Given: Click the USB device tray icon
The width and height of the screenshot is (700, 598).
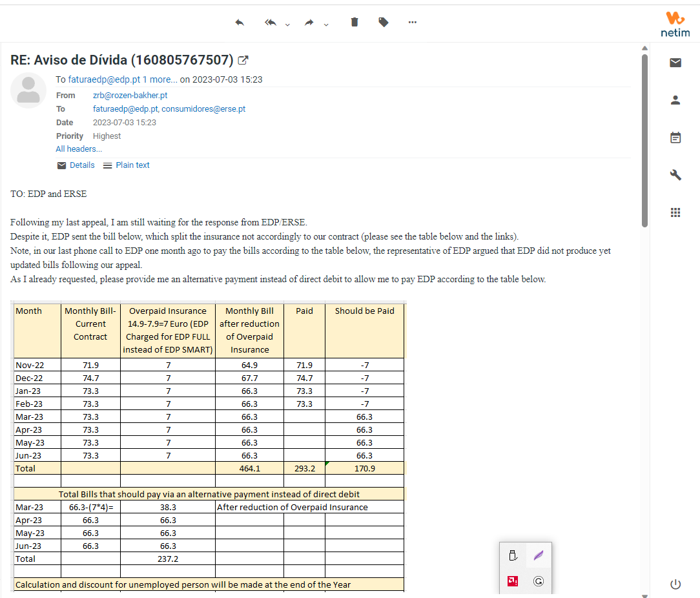Looking at the screenshot, I should pos(513,555).
